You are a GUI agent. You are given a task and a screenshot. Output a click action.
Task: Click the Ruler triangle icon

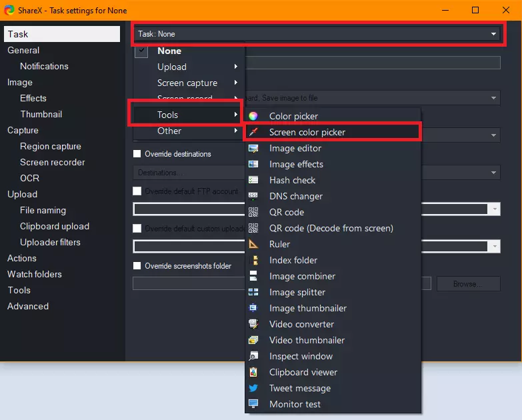tap(253, 244)
